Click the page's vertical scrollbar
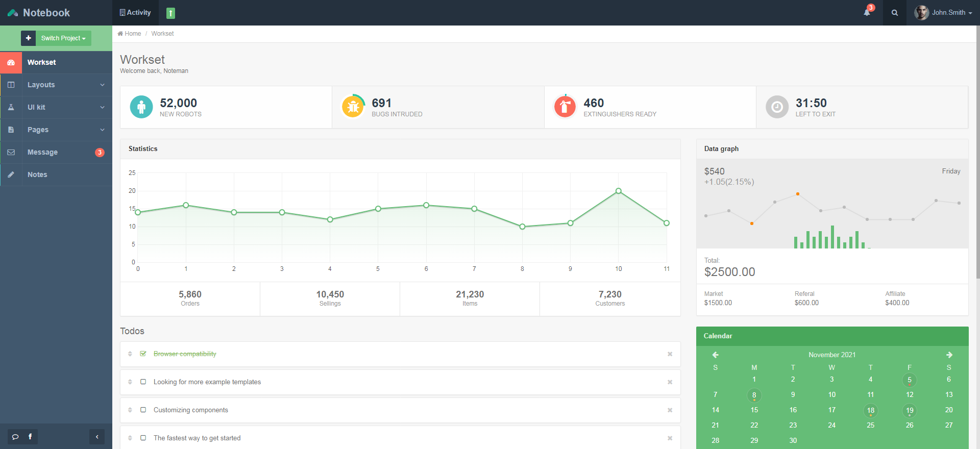 [977, 153]
